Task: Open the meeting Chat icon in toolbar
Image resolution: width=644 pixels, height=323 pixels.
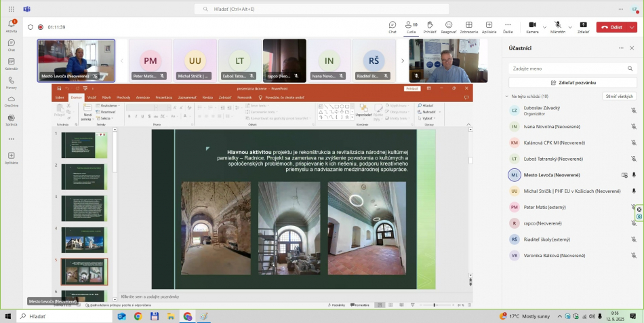Action: coord(393,26)
